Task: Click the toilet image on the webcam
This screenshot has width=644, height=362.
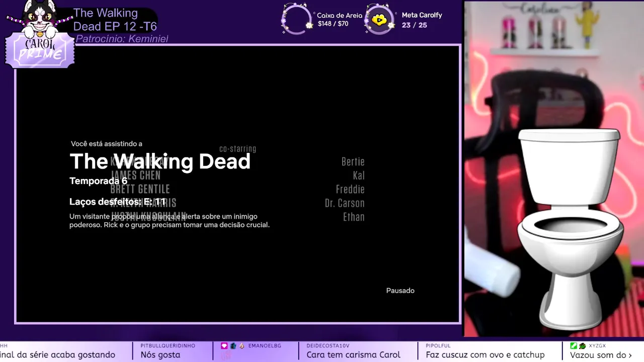Action: (x=572, y=228)
